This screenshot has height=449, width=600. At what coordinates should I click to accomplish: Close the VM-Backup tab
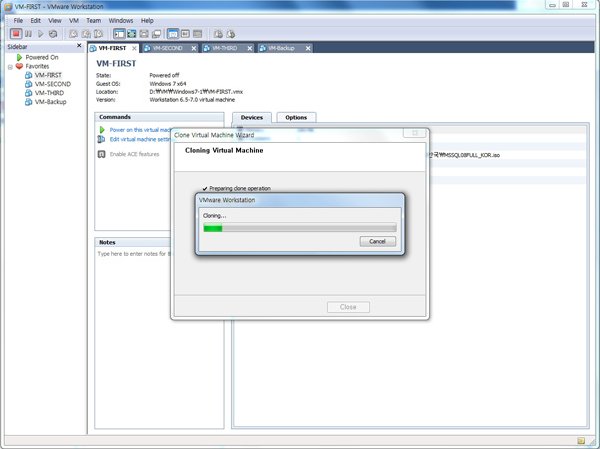[308, 48]
